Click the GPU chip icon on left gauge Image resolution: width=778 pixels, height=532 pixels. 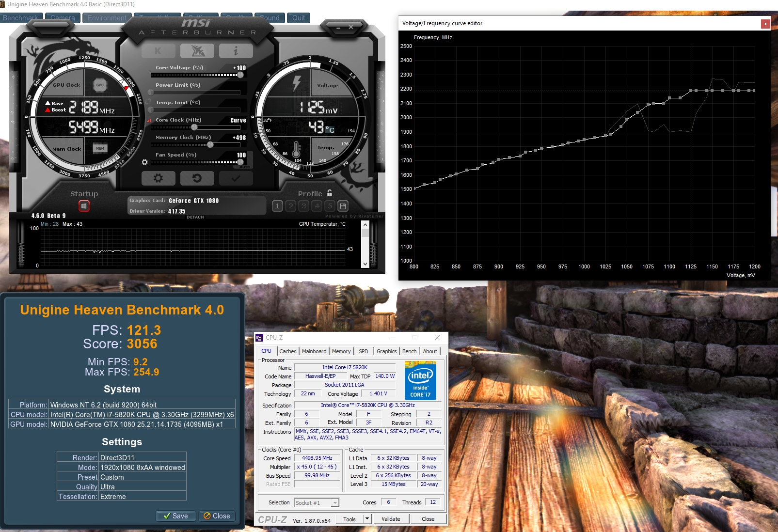(99, 85)
